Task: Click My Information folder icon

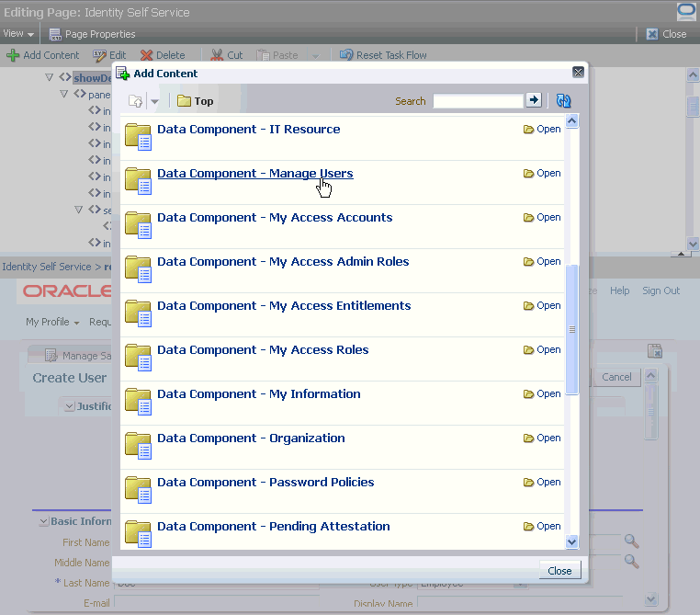Action: point(138,402)
